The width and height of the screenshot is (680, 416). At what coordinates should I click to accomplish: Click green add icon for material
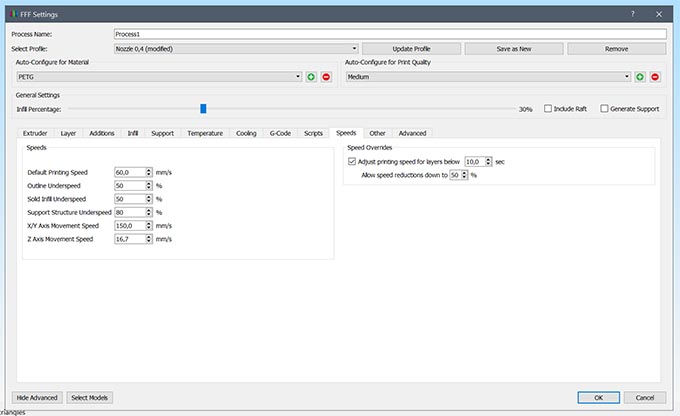tap(311, 76)
